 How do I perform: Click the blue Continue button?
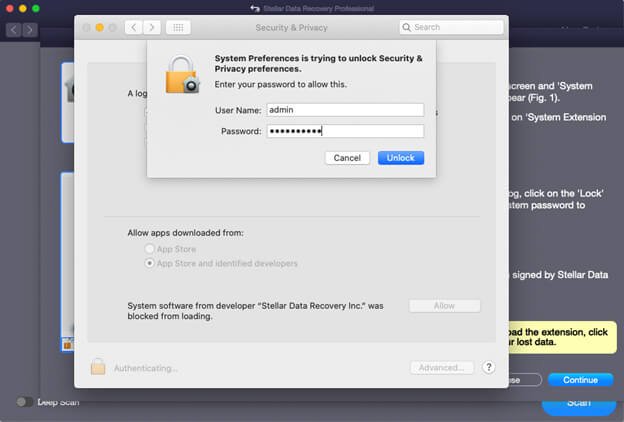(580, 380)
